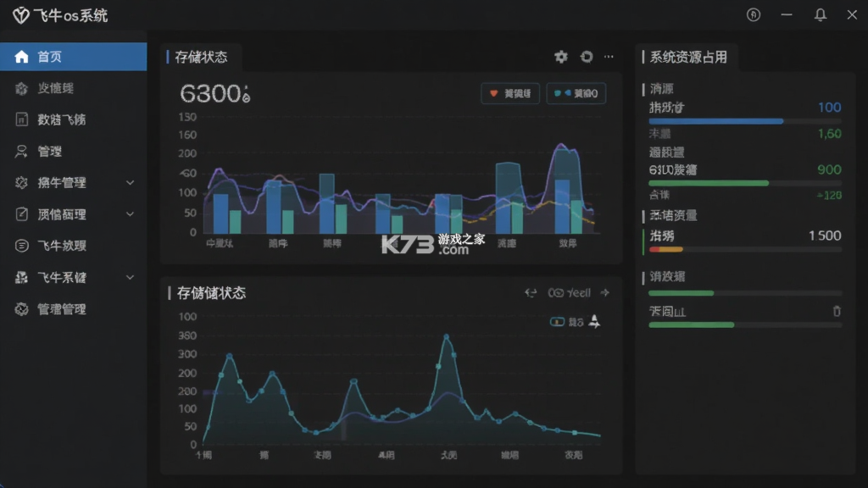Select the 首页 sidebar item
This screenshot has height=488, width=868.
[73, 57]
